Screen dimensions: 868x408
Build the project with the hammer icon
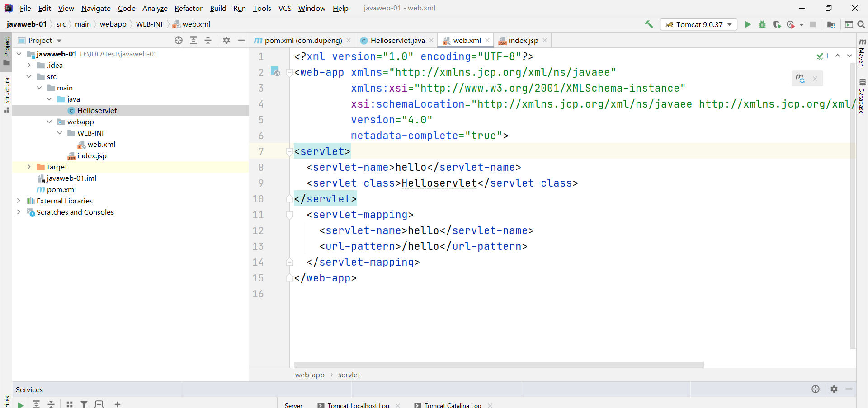649,24
